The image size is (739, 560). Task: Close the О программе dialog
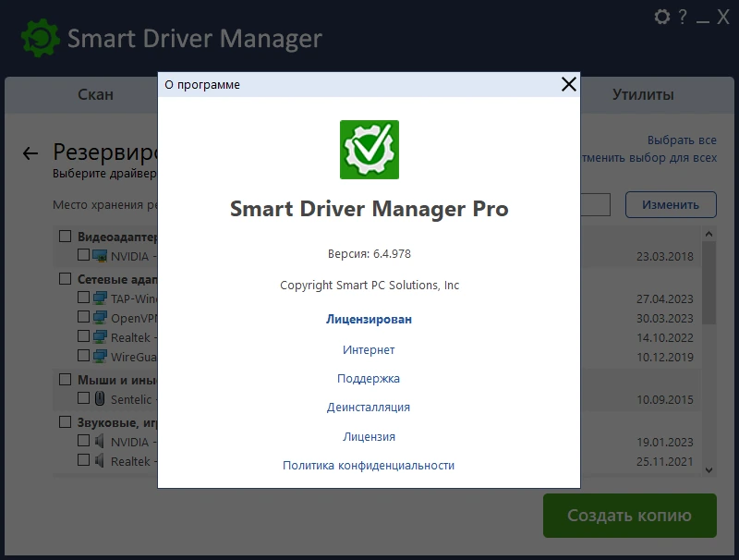(569, 84)
